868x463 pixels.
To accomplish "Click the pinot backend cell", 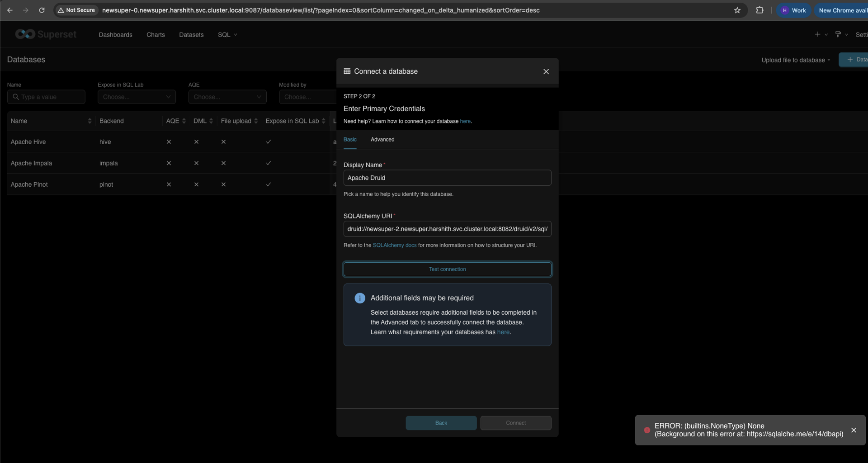I will (x=106, y=184).
